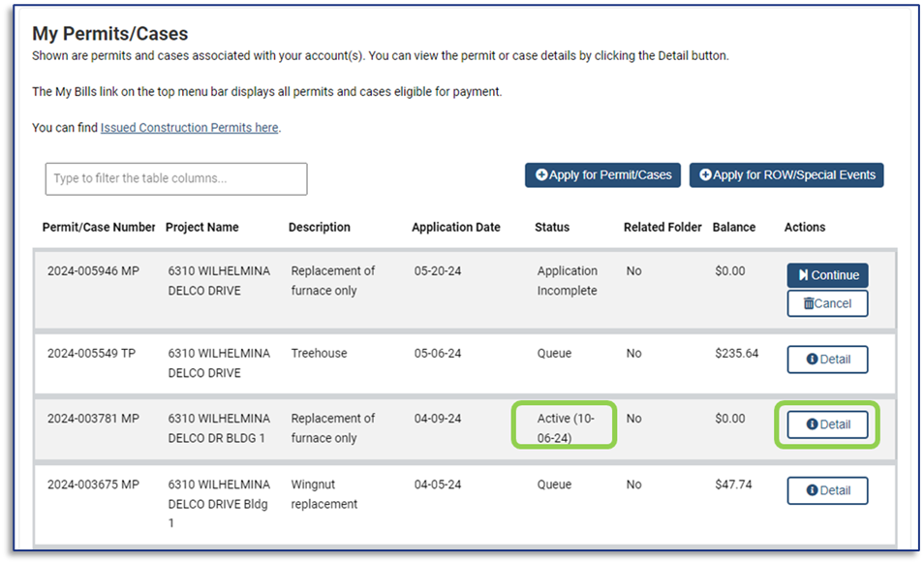The image size is (924, 564).
Task: Select the Active (10-06-24) status cell
Action: click(x=566, y=427)
